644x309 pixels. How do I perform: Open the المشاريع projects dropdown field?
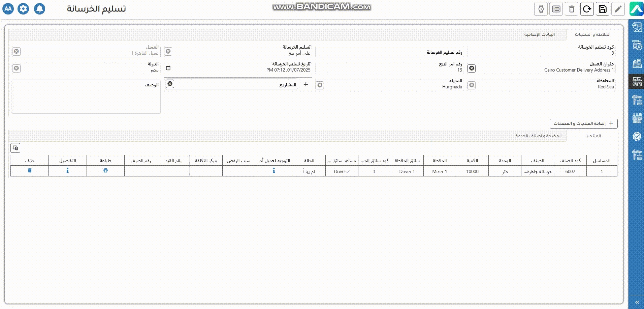236,84
